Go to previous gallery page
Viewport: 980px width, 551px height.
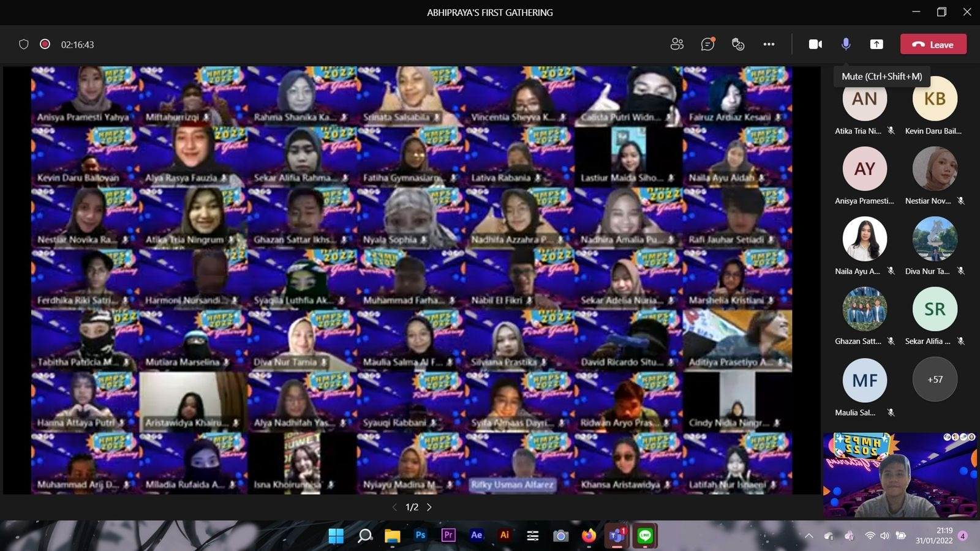click(x=394, y=507)
